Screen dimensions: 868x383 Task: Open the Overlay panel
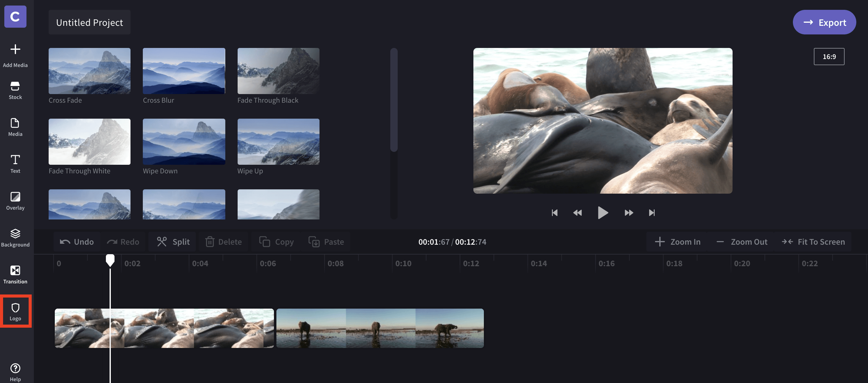pyautogui.click(x=15, y=200)
